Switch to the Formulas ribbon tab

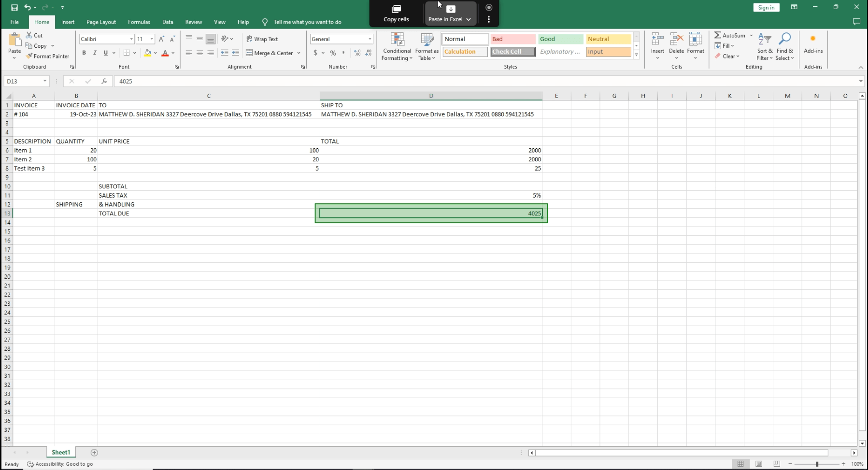pyautogui.click(x=139, y=22)
